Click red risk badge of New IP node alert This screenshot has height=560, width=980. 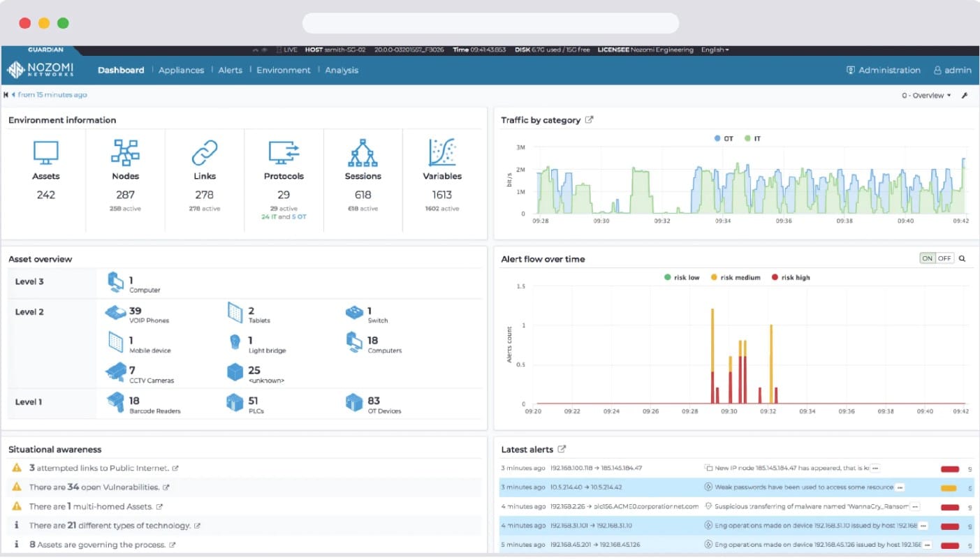coord(949,469)
